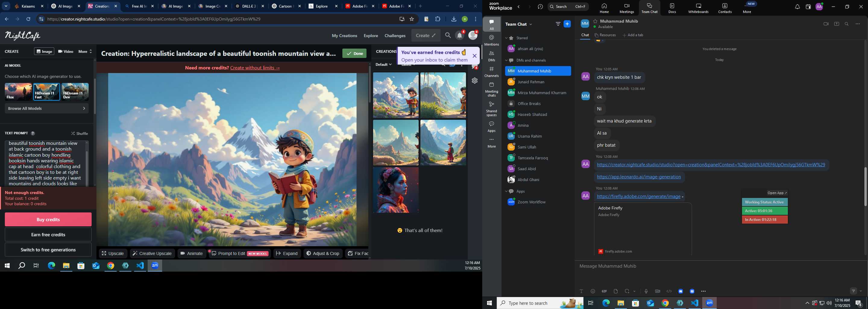Switch to Zoom Meetings tab

627,8
